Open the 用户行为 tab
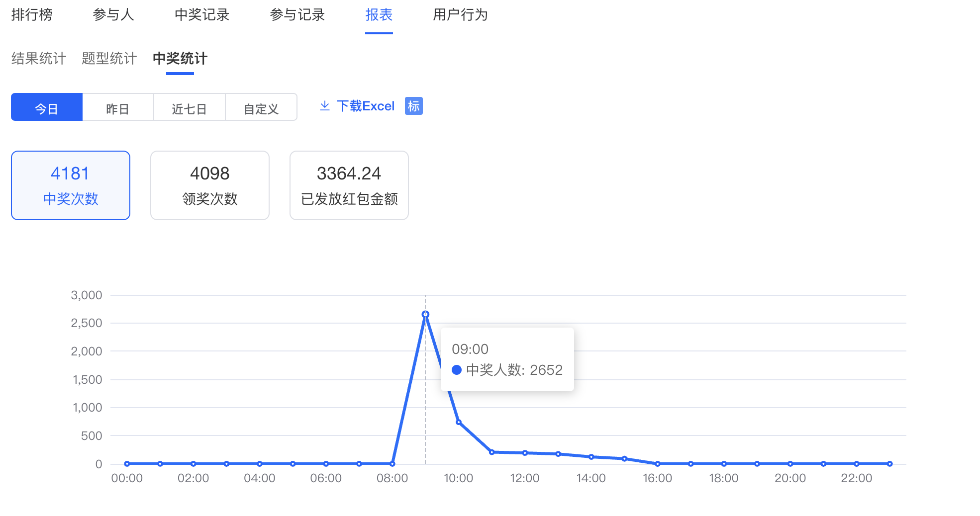The image size is (980, 516). click(460, 15)
